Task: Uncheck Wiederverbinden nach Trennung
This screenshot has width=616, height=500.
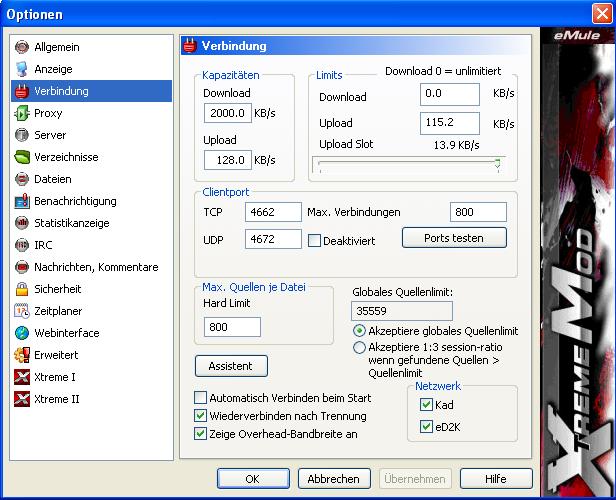Action: pos(200,416)
